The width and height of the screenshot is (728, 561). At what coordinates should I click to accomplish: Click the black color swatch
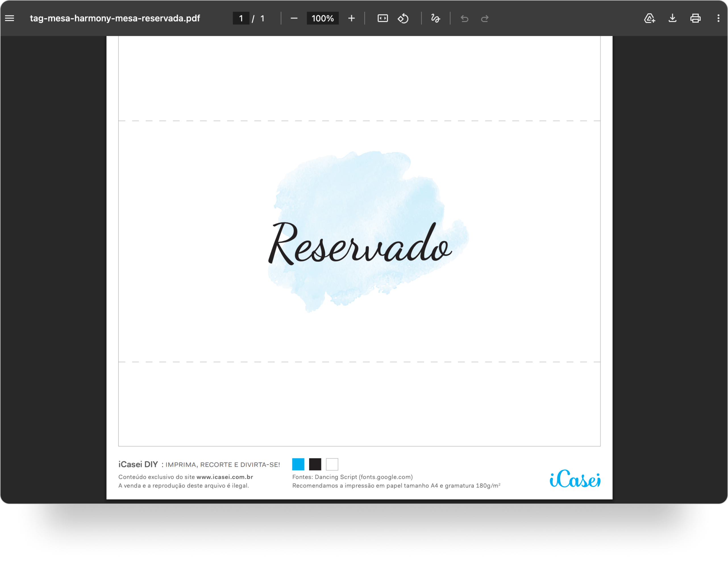315,464
